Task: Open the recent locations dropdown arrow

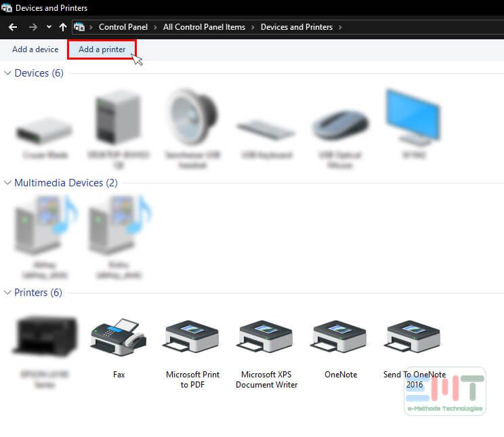Action: tap(49, 27)
